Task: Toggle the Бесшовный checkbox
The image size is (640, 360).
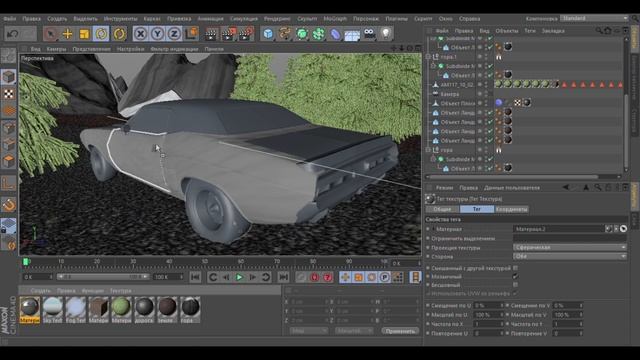Action: 516,284
